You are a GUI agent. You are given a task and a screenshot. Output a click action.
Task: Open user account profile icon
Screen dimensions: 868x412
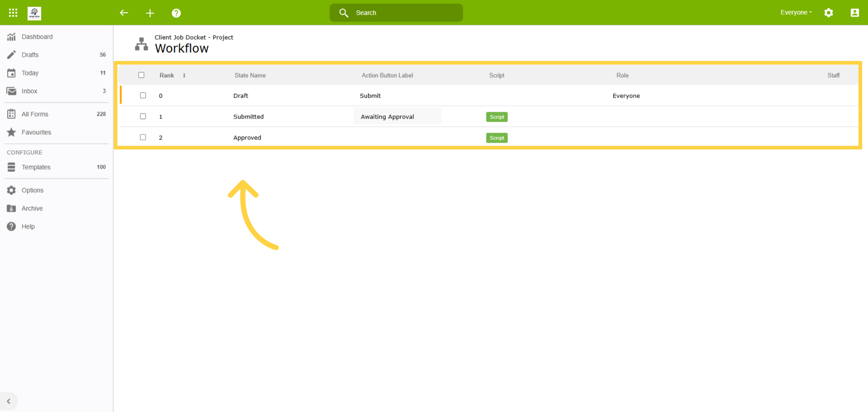855,13
